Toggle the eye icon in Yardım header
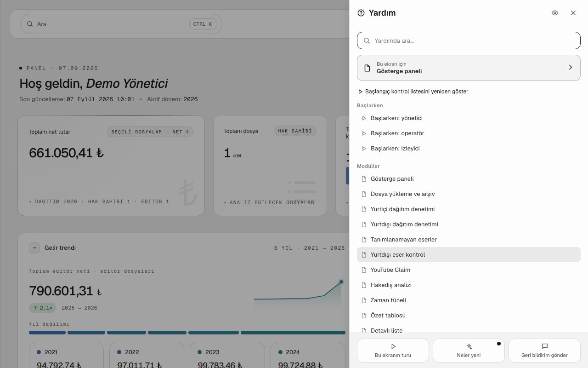 555,13
